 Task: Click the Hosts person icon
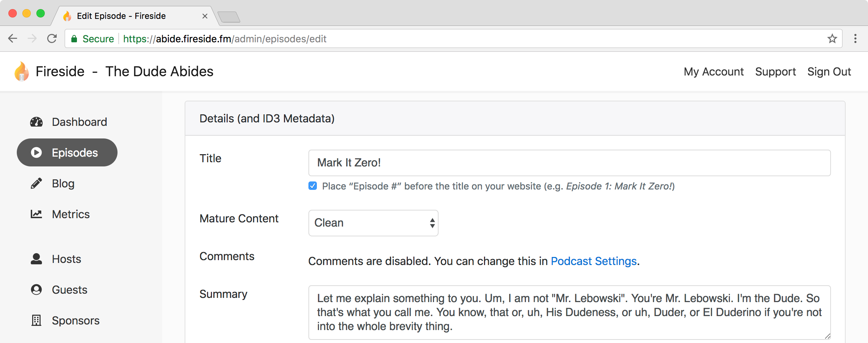point(36,259)
